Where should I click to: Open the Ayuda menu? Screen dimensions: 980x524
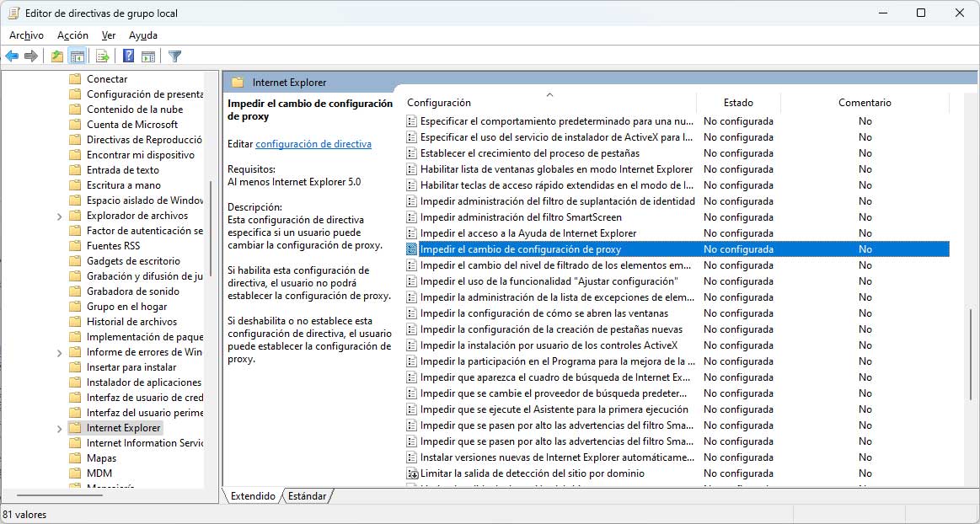click(x=143, y=35)
